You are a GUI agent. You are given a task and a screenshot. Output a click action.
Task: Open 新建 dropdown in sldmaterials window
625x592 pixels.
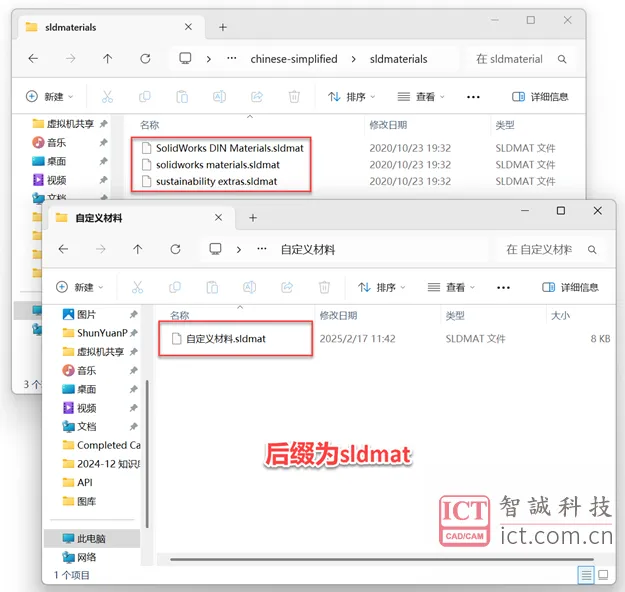pos(49,96)
